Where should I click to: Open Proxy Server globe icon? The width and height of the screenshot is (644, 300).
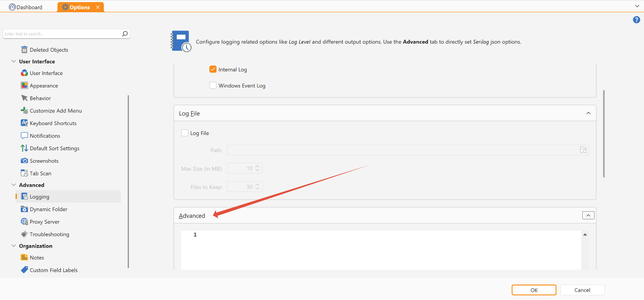pos(24,222)
